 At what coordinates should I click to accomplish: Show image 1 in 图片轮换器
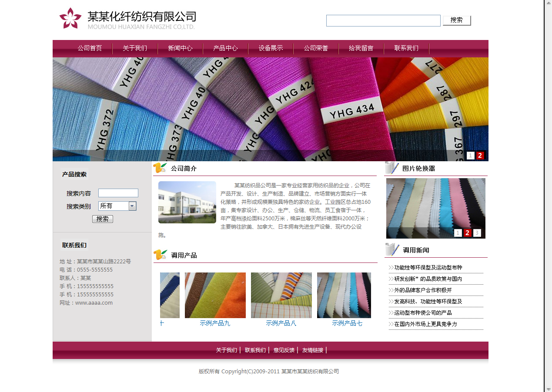point(458,233)
